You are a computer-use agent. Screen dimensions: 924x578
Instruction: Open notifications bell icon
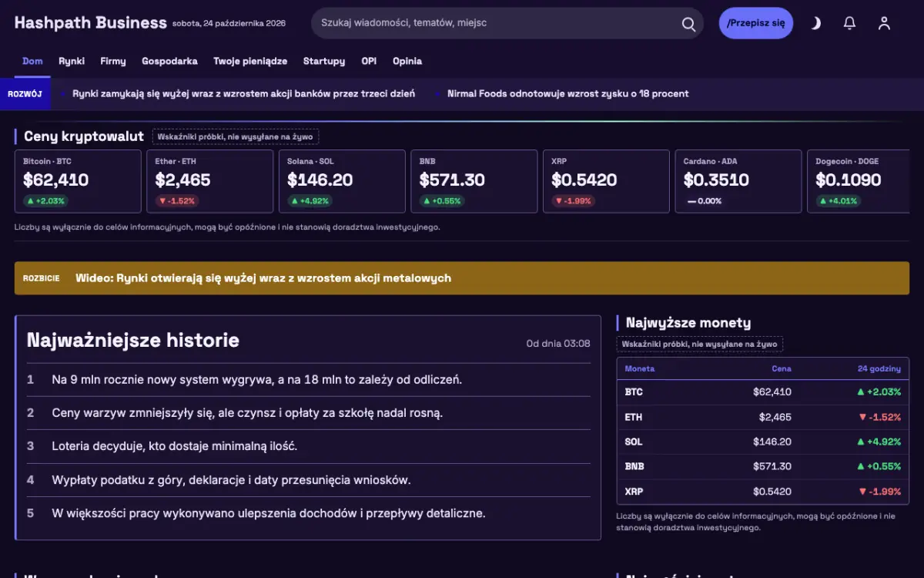pos(849,23)
